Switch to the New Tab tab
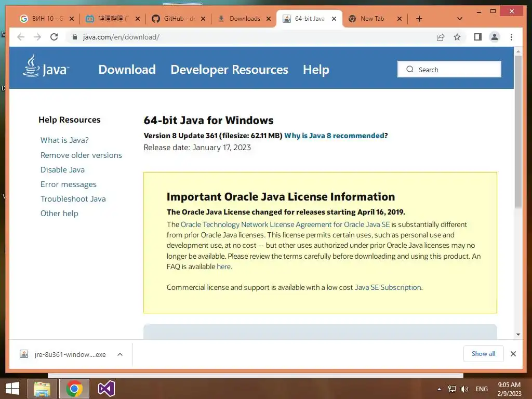 (372, 19)
